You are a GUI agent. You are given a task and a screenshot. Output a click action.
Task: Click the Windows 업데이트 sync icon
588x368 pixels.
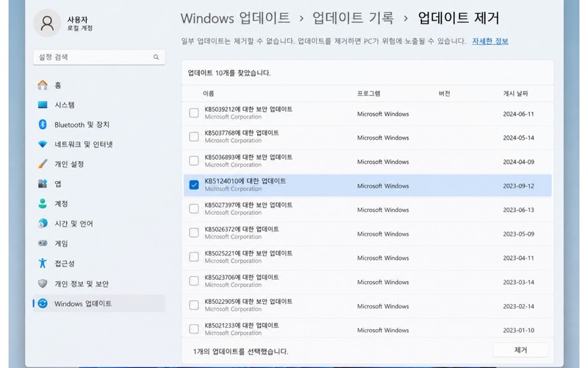click(43, 303)
